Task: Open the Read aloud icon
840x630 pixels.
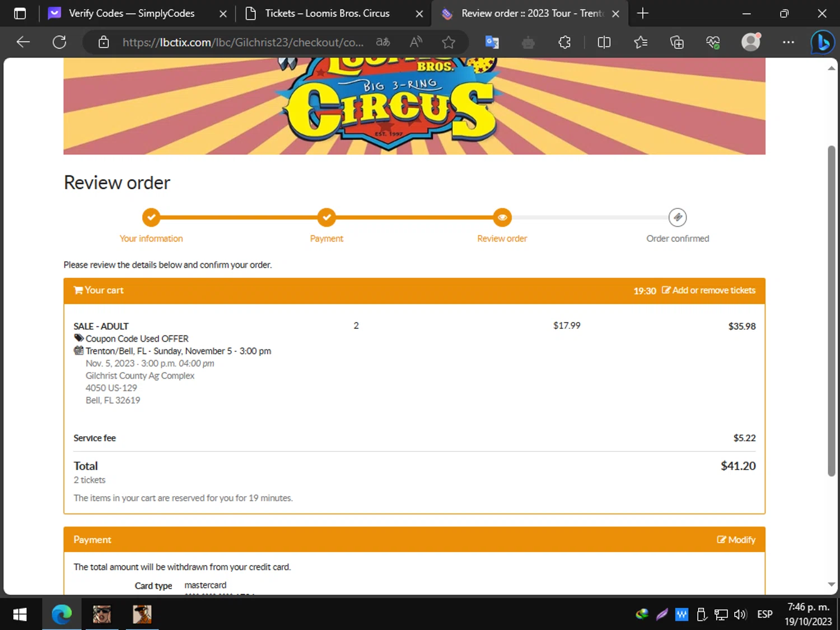Action: (416, 42)
